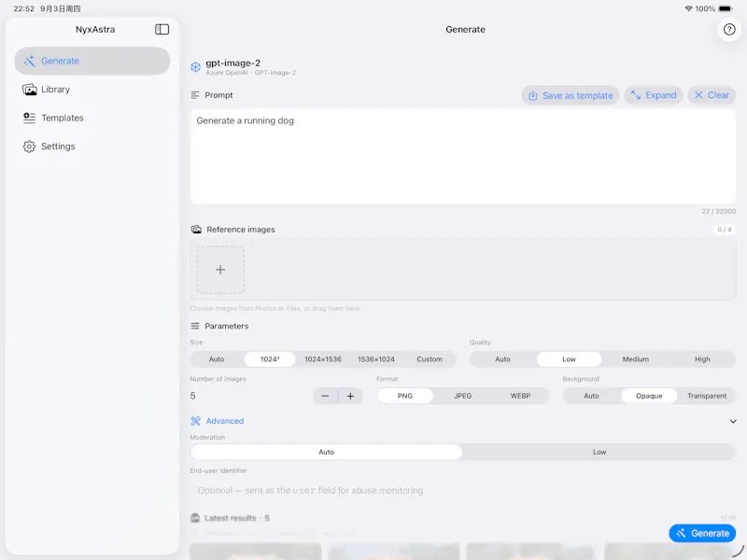Click the Advanced section label
This screenshot has height=560, width=747.
click(225, 422)
